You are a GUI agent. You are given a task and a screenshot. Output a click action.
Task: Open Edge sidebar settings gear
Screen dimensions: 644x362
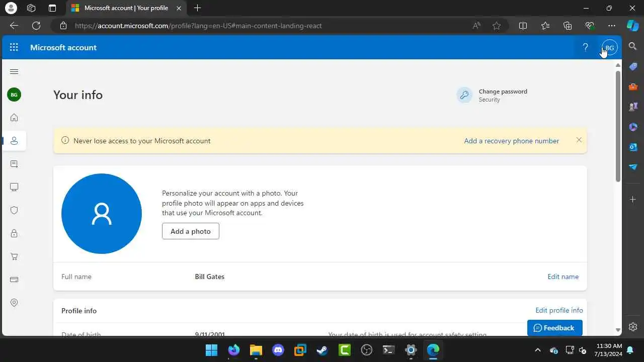tap(633, 327)
